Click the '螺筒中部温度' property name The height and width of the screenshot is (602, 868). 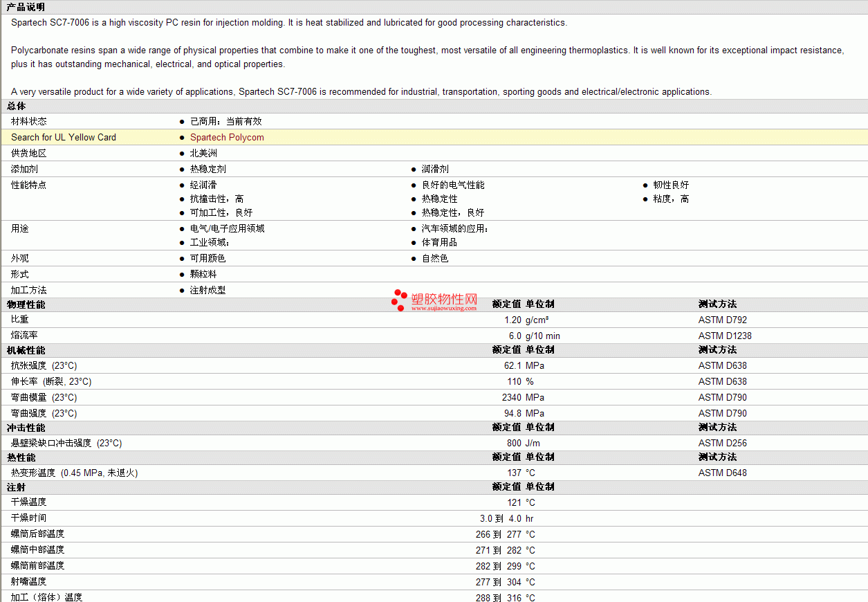38,549
